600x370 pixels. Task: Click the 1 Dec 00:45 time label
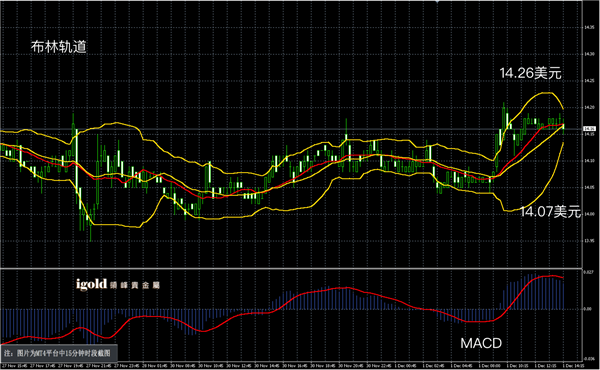pyautogui.click(x=408, y=366)
